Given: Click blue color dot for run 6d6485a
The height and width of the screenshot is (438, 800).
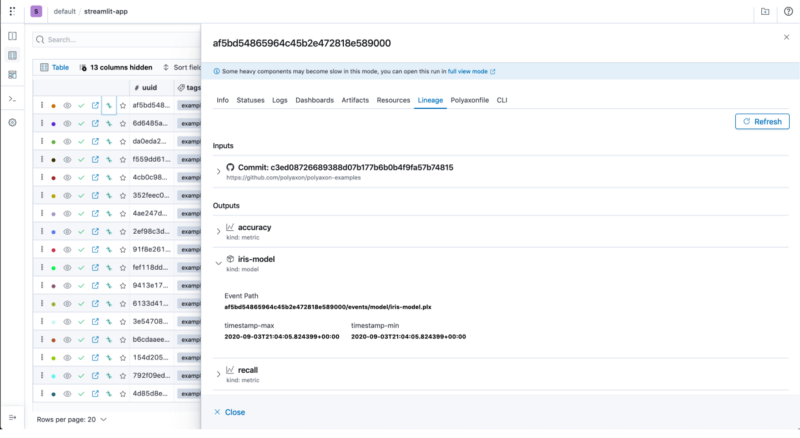Looking at the screenshot, I should [53, 124].
